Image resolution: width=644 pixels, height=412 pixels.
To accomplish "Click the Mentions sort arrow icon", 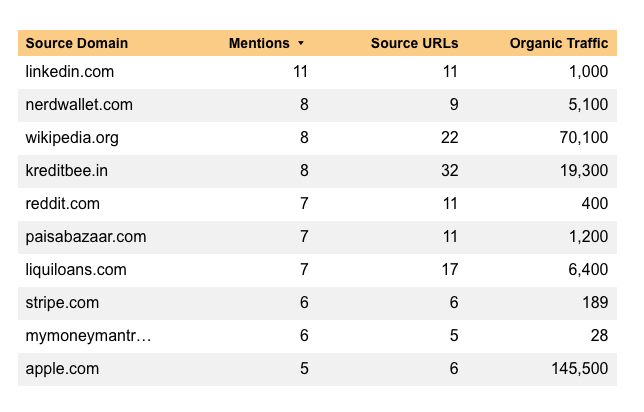I will click(x=301, y=44).
